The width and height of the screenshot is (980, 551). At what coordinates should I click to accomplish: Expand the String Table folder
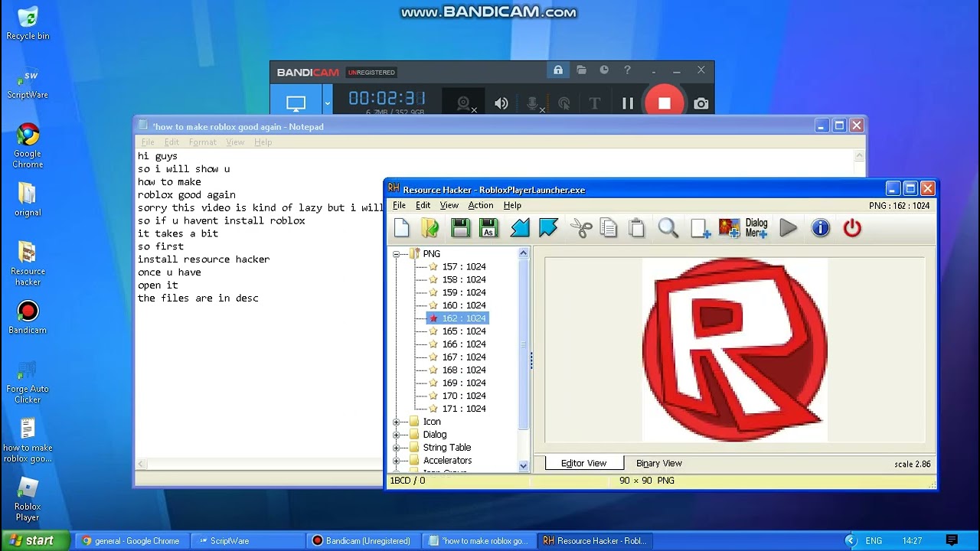(397, 448)
